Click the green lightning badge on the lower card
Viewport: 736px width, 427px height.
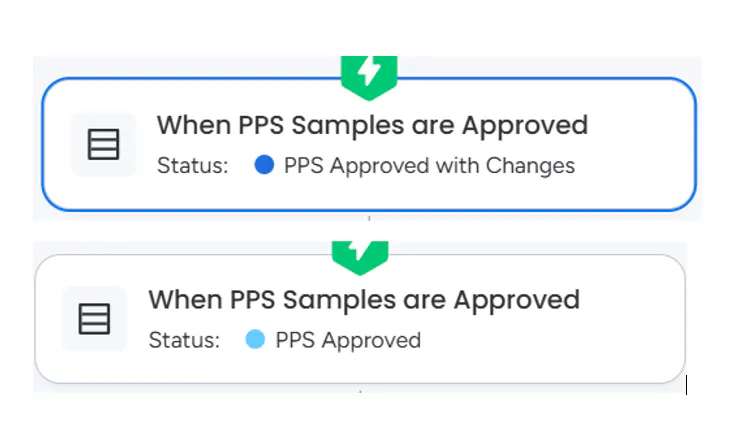pos(360,254)
